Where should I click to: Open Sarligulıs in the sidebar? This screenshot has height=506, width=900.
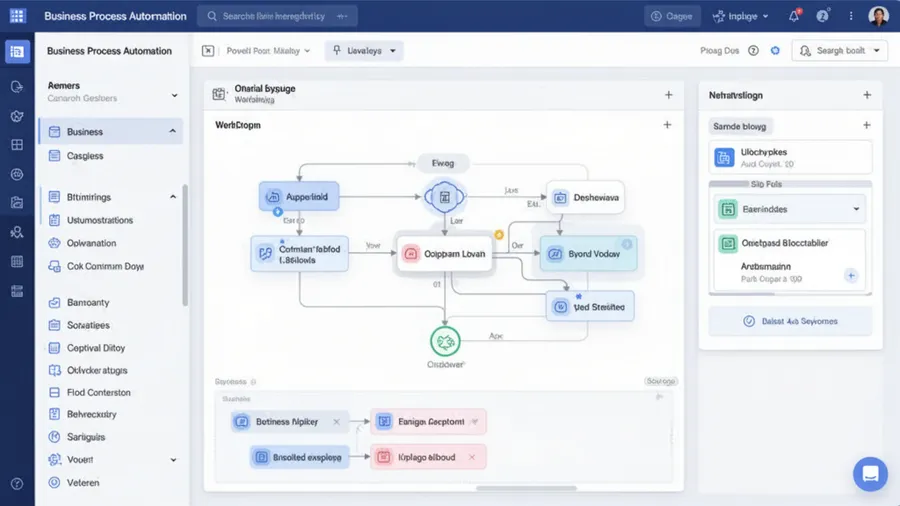(x=86, y=437)
